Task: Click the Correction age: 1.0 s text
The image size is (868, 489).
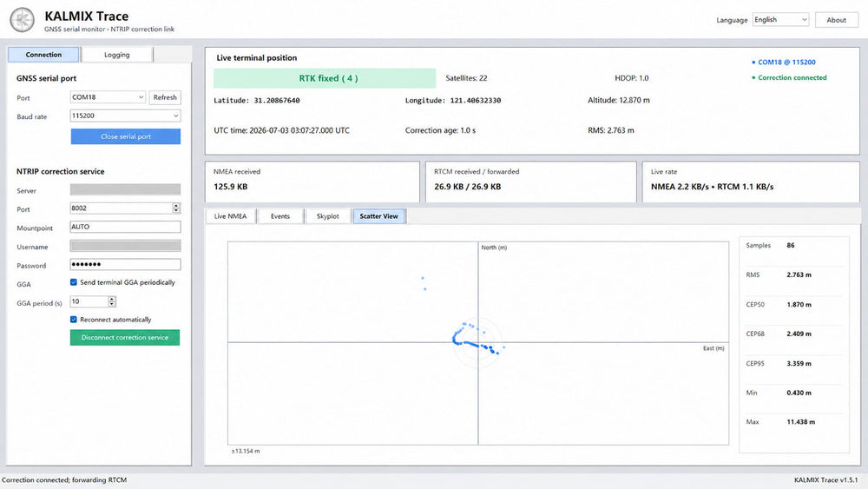Action: [x=441, y=130]
